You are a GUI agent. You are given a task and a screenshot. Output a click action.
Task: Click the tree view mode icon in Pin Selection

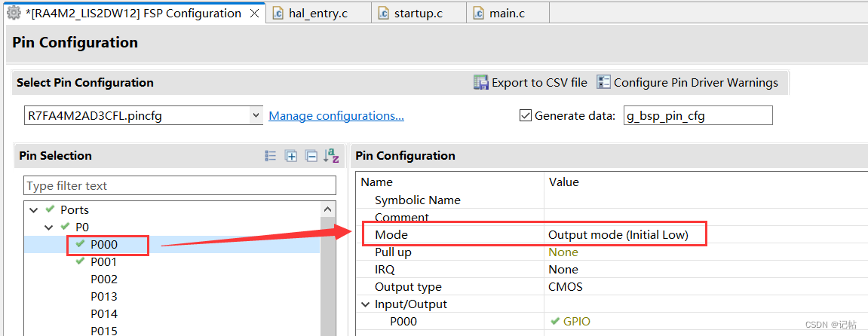click(x=271, y=156)
